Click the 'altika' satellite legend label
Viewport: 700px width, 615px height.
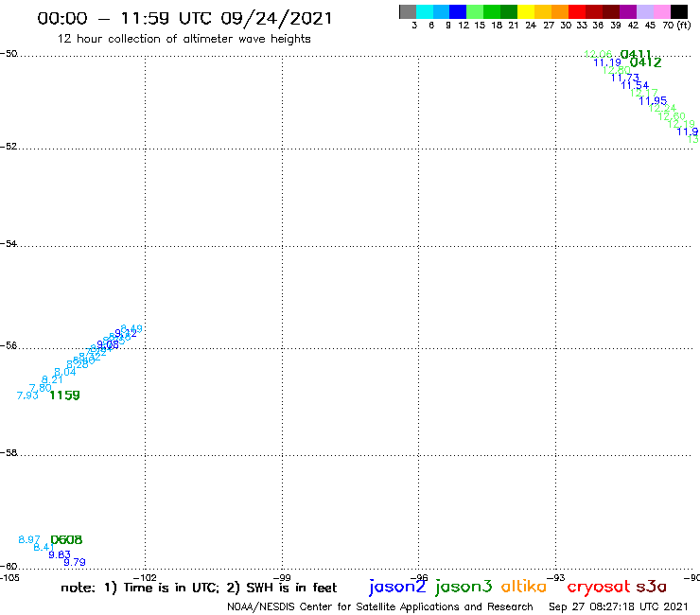(524, 586)
